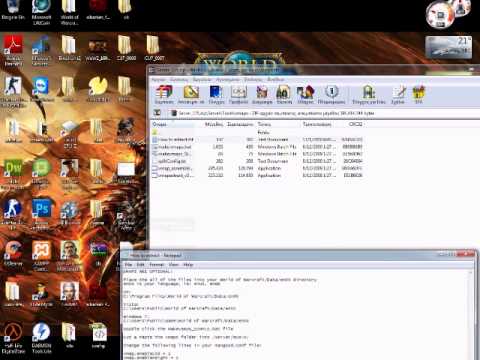Click the weather gadget showing 21°
The image size is (480, 360).
pyautogui.click(x=449, y=47)
